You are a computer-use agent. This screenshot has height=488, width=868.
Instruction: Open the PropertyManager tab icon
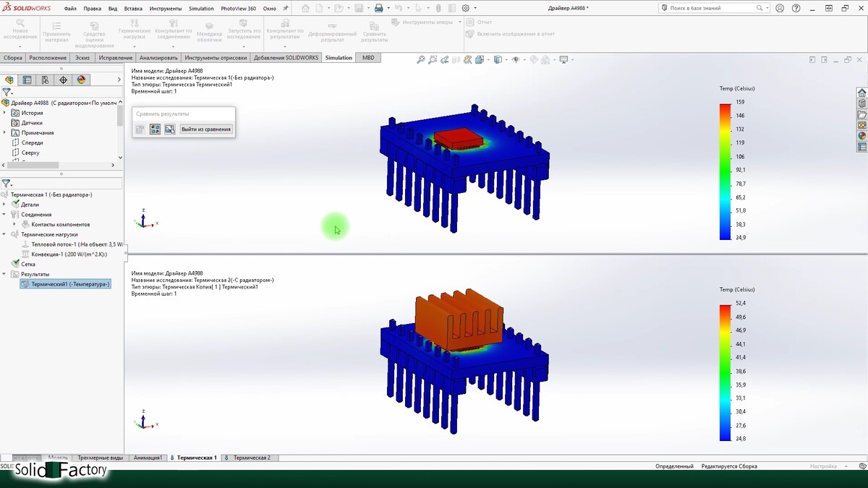pyautogui.click(x=27, y=80)
